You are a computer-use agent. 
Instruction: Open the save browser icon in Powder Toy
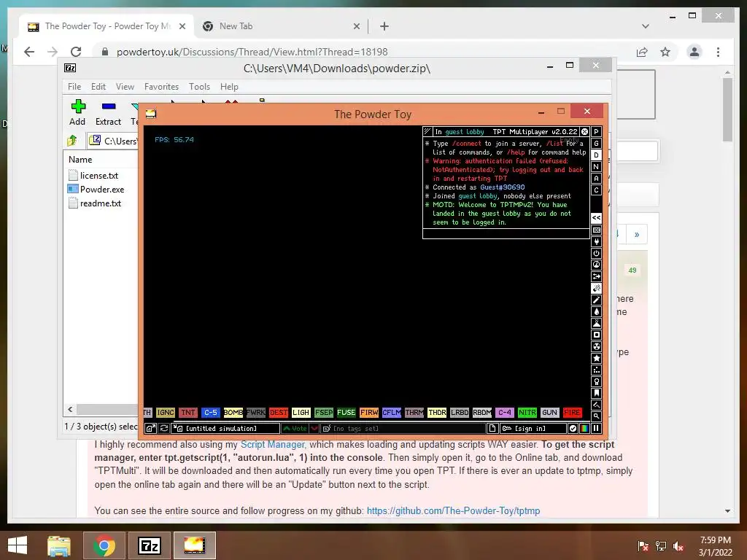point(150,428)
